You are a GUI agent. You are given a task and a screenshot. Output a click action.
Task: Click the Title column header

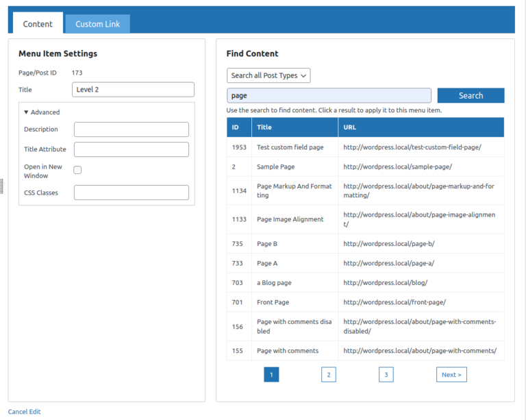click(x=295, y=127)
